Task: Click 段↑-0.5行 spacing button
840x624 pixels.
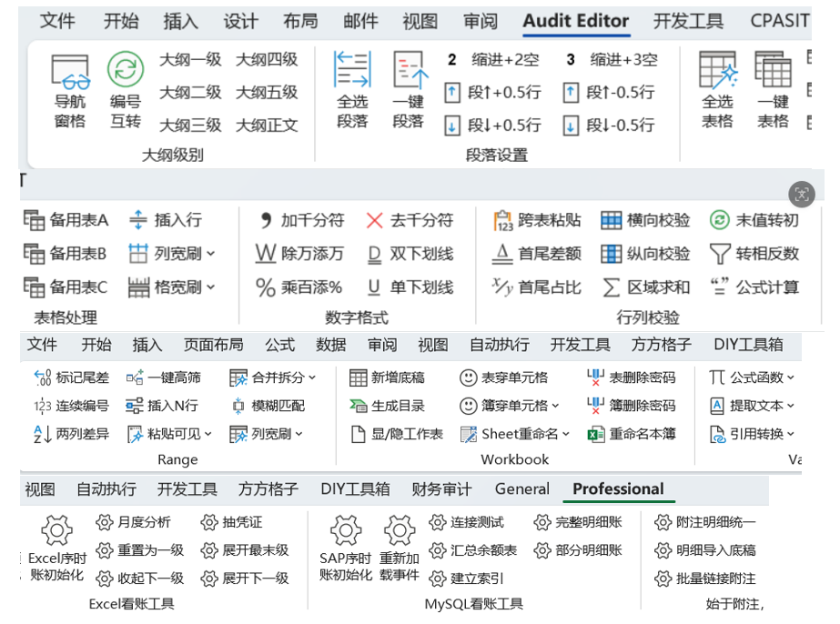Action: [x=609, y=93]
